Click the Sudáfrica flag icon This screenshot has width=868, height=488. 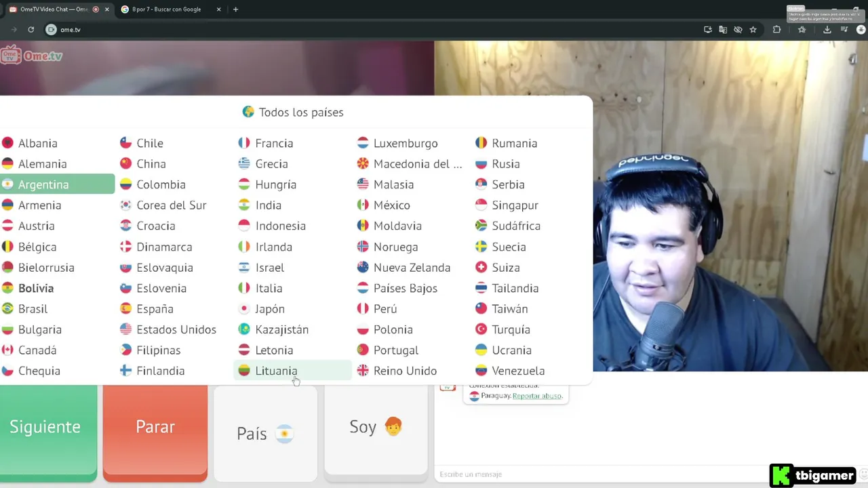click(x=481, y=226)
